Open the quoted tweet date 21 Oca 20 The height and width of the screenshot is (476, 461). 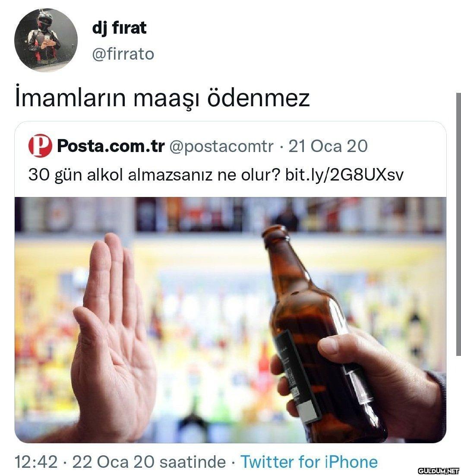click(328, 146)
